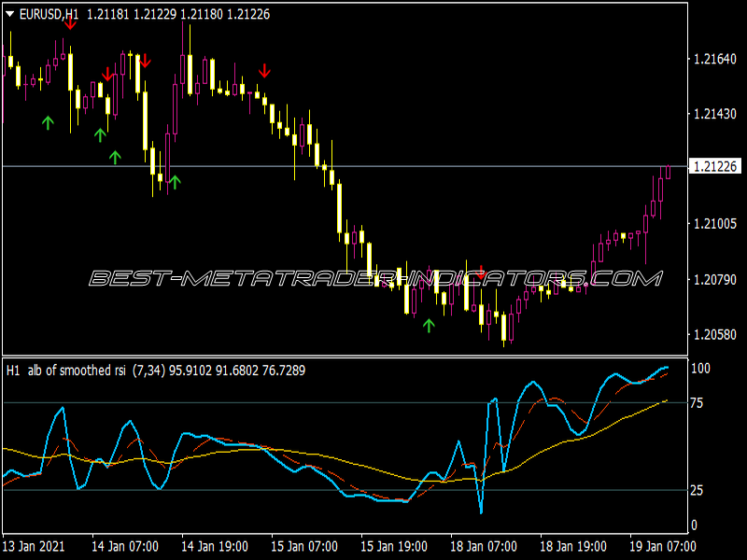Click the 1.20580 price scale label
The width and height of the screenshot is (747, 560).
click(x=715, y=334)
